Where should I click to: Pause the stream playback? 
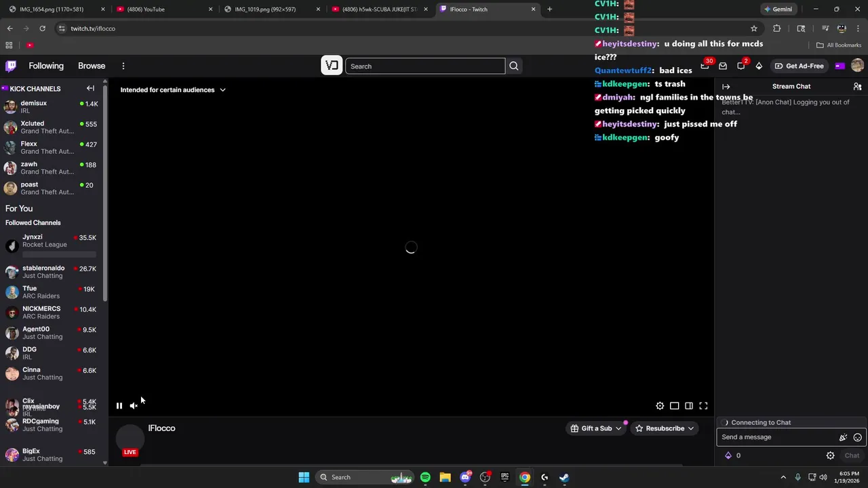coord(119,406)
